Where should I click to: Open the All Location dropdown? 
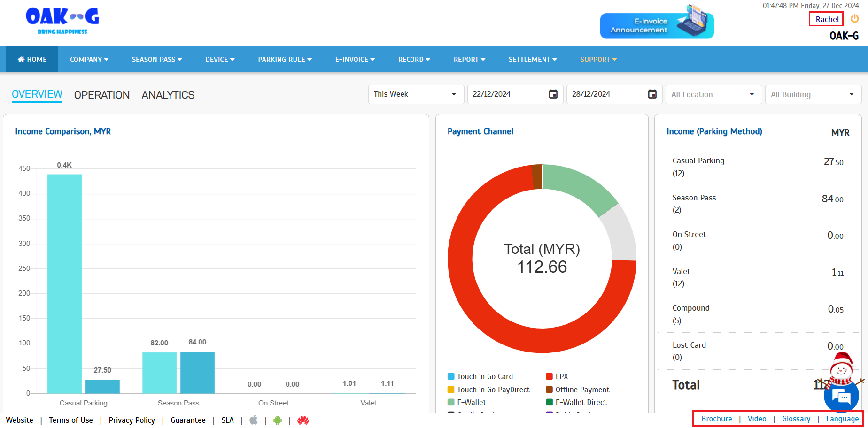pos(713,94)
